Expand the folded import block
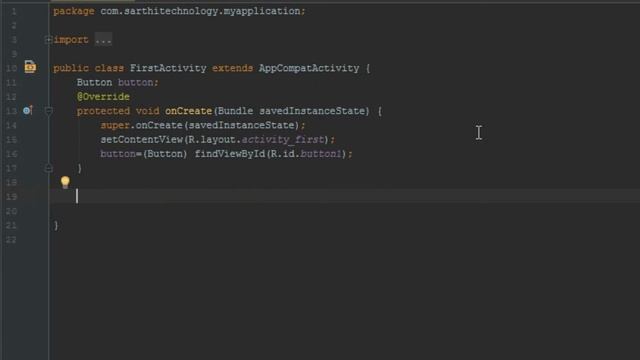640x360 pixels. pyautogui.click(x=48, y=40)
